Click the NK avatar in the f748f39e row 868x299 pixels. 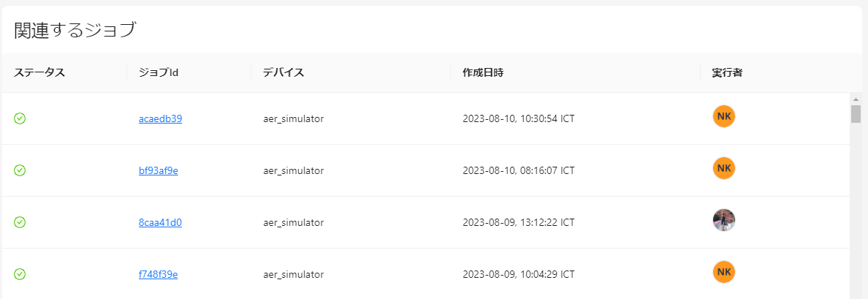tap(723, 272)
